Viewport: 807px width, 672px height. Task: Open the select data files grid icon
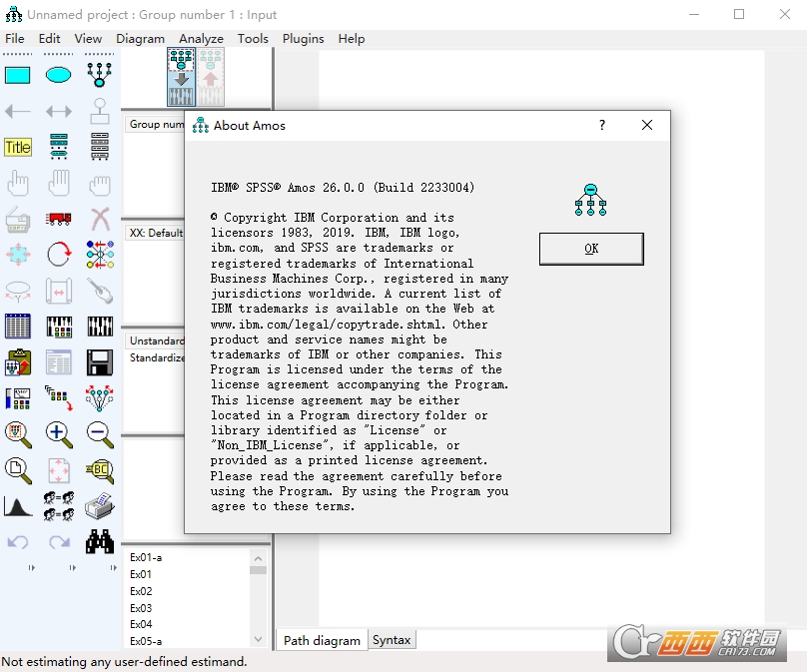(18, 327)
